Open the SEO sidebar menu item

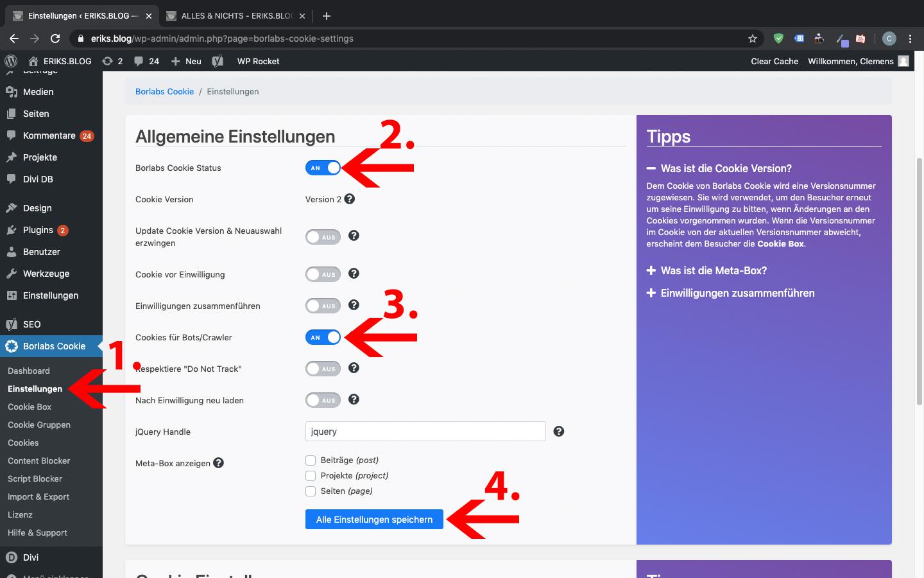pos(51,324)
